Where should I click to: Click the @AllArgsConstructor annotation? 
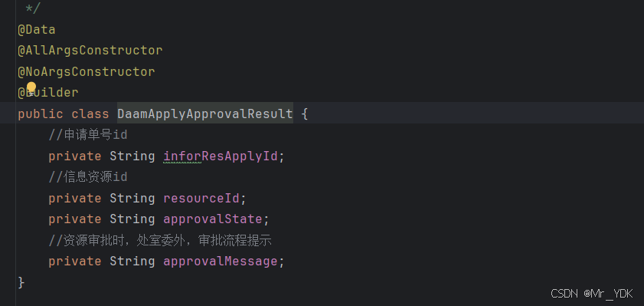pyautogui.click(x=90, y=51)
